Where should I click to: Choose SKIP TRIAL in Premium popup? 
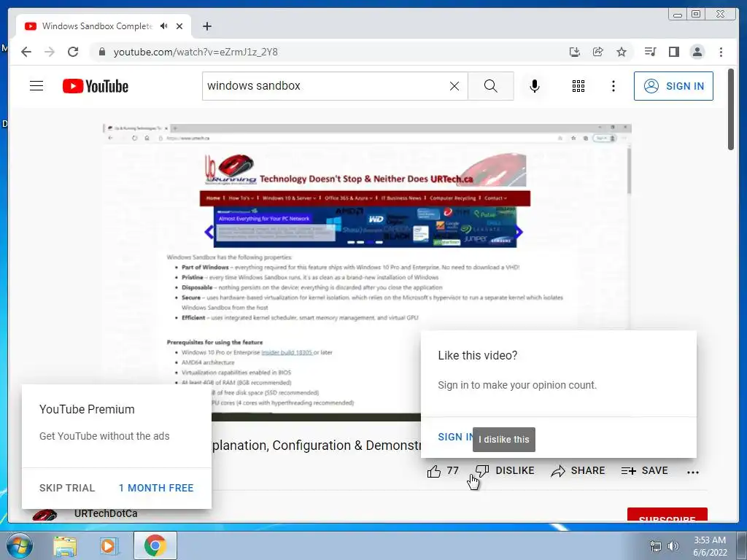click(x=67, y=488)
